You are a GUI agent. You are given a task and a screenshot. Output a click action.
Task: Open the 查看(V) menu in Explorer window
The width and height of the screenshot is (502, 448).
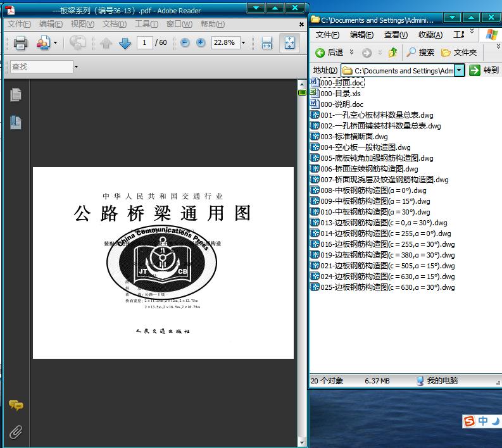click(x=396, y=35)
